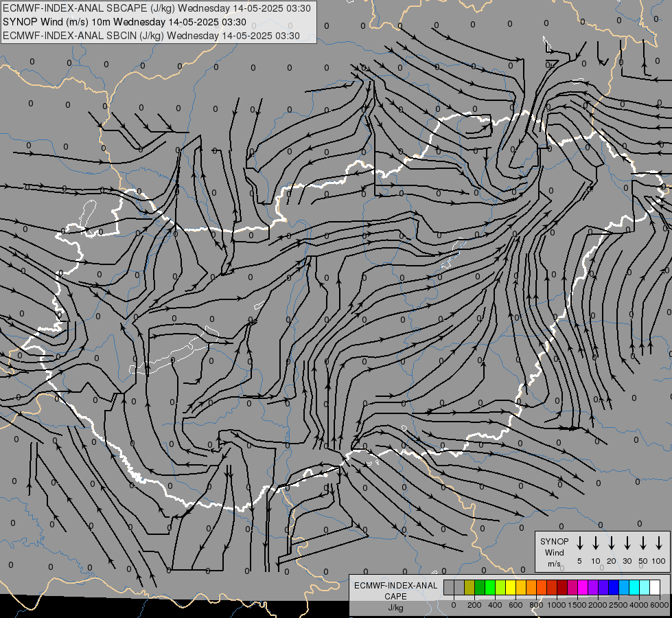Click the 1500 tick label on CAPE scale
Image resolution: width=672 pixels, height=618 pixels.
pyautogui.click(x=577, y=605)
